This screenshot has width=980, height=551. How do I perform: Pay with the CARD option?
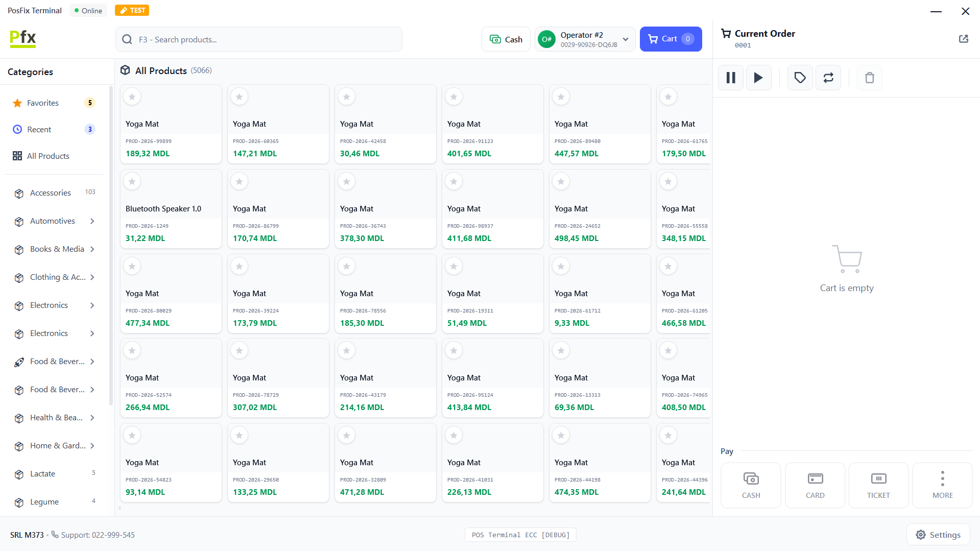pyautogui.click(x=815, y=485)
